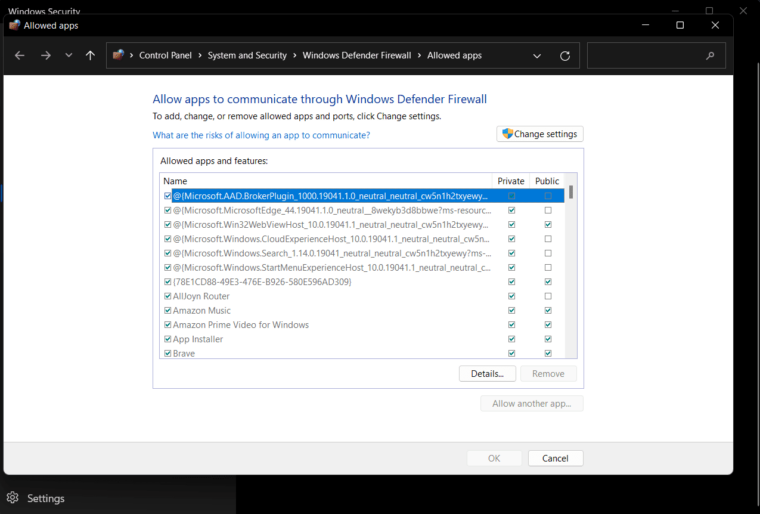Toggle Private checkbox for AllJoyn Router

point(511,296)
